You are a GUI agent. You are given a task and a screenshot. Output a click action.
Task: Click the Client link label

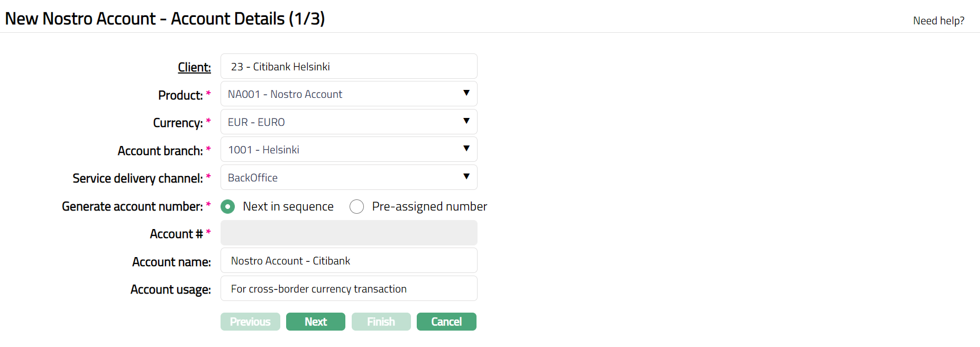click(x=194, y=67)
